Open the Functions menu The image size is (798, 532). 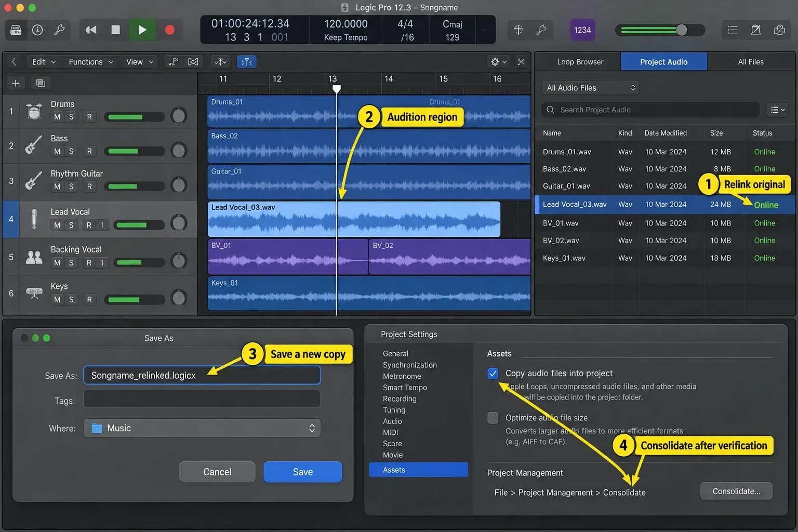[x=90, y=62]
